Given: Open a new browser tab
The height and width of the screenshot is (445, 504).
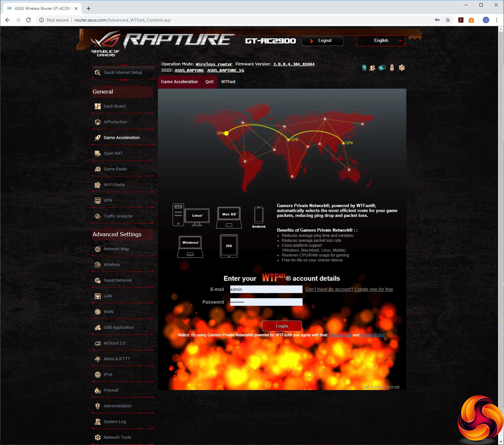Looking at the screenshot, I should point(89,9).
